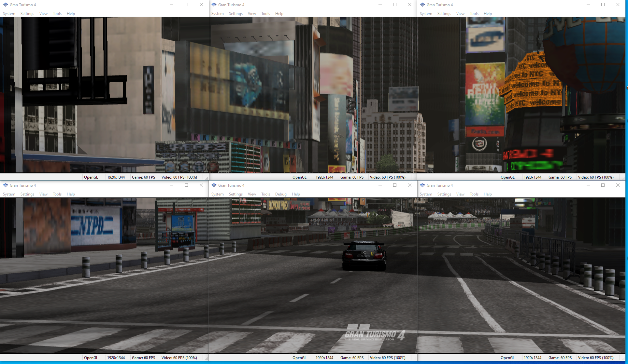The height and width of the screenshot is (364, 628).
Task: Open Tools menu in top-left window
Action: 57,14
